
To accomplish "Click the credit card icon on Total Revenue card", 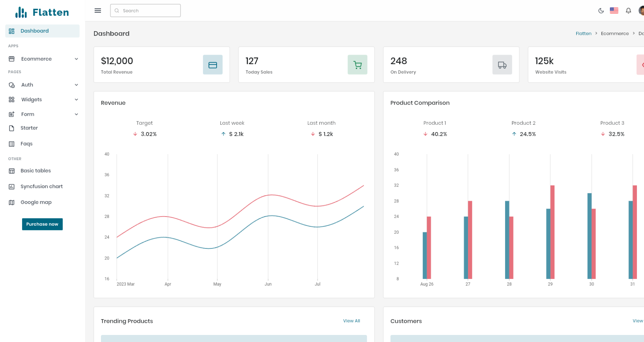I will tap(213, 64).
